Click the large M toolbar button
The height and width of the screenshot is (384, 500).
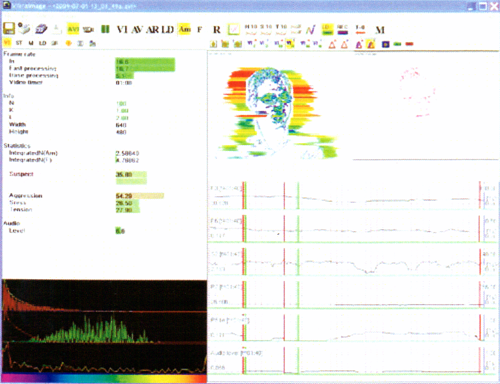(380, 30)
